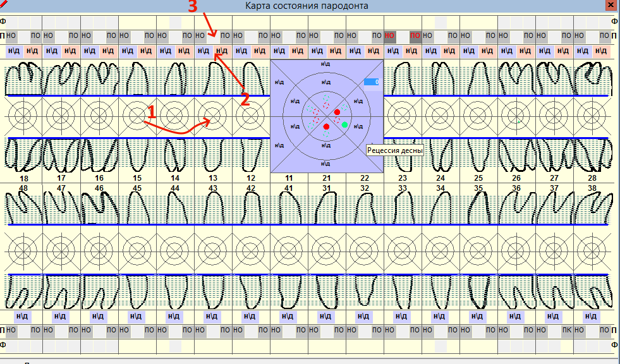Image resolution: width=620 pixels, height=364 pixels.
Task: Toggle the red ПО cell above tooth 23
Action: point(415,35)
